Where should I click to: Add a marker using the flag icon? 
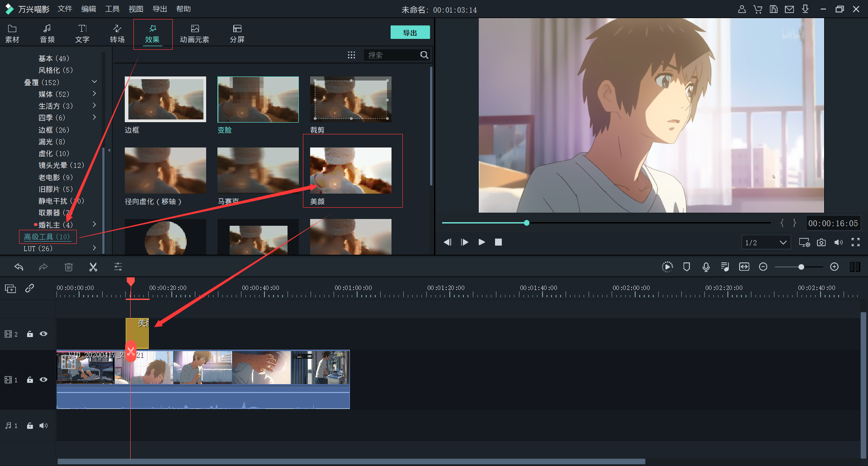tap(687, 267)
